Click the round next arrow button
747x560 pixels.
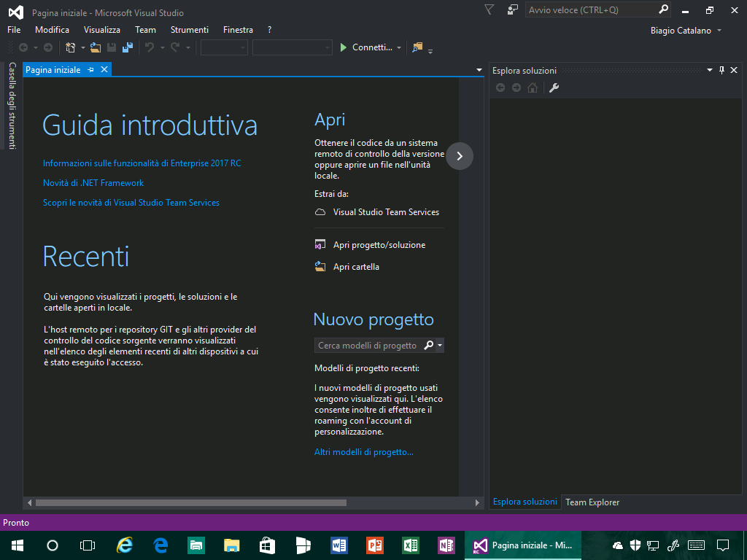(x=460, y=156)
